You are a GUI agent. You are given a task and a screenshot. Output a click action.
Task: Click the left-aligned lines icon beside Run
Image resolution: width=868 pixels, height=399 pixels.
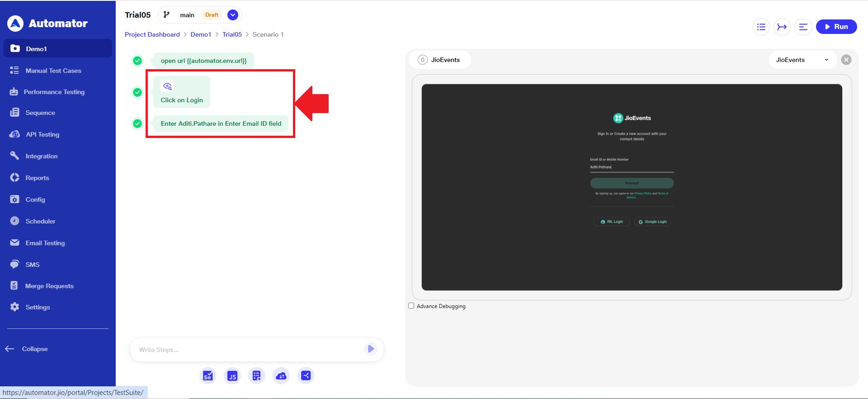click(803, 27)
